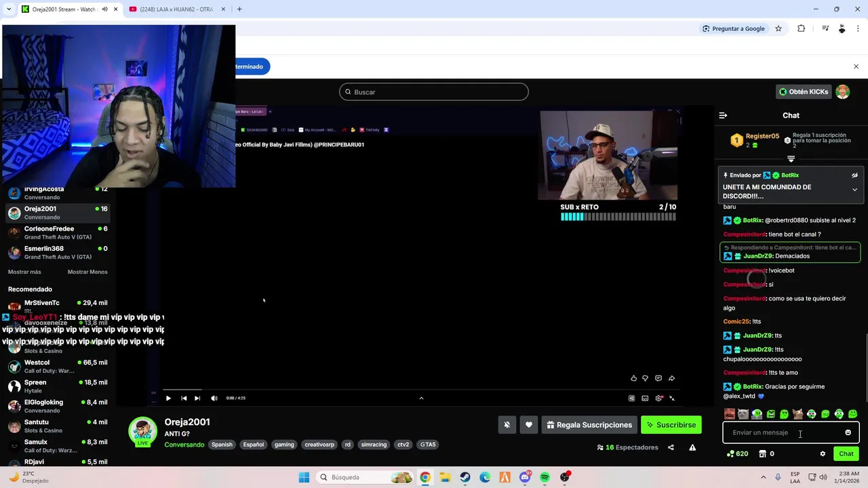Open Santutu recommended channel
This screenshot has width=868, height=488.
pos(58,426)
